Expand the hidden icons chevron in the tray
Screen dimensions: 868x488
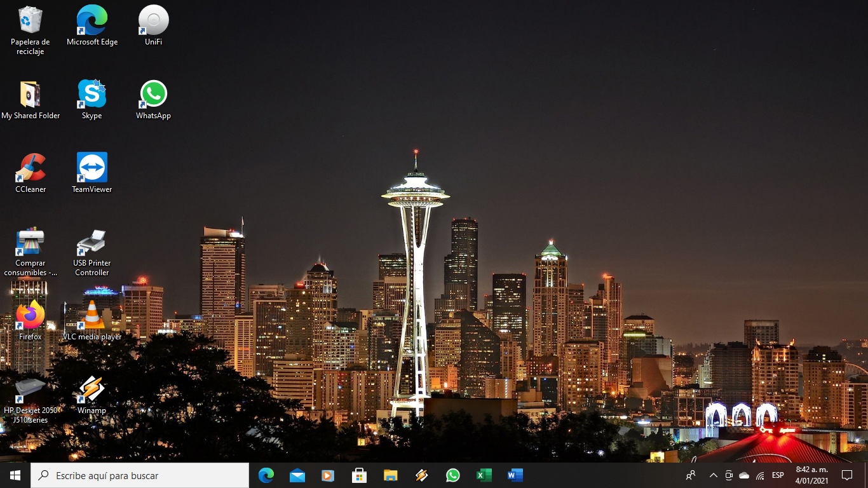click(713, 475)
